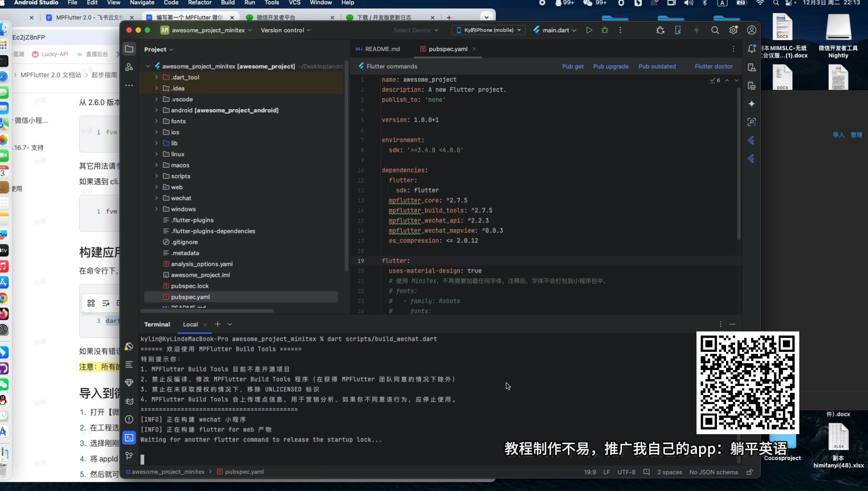The height and width of the screenshot is (491, 868).
Task: Click the project tree horizontal scrollbar
Action: click(x=207, y=311)
